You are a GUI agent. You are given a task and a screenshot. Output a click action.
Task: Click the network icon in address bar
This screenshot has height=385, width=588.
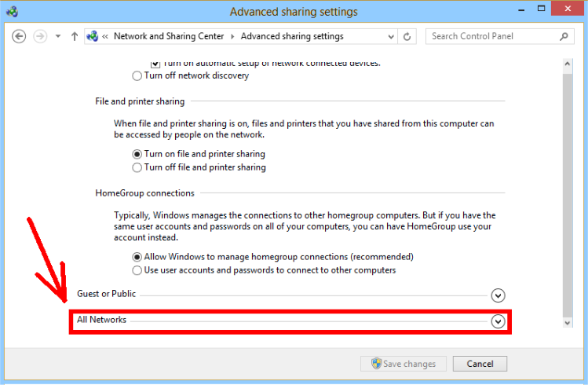coord(93,36)
